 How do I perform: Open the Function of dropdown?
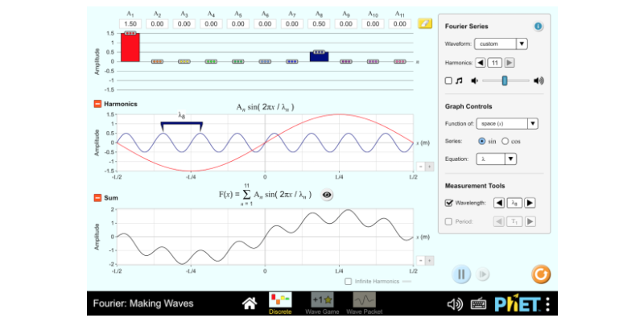point(507,123)
